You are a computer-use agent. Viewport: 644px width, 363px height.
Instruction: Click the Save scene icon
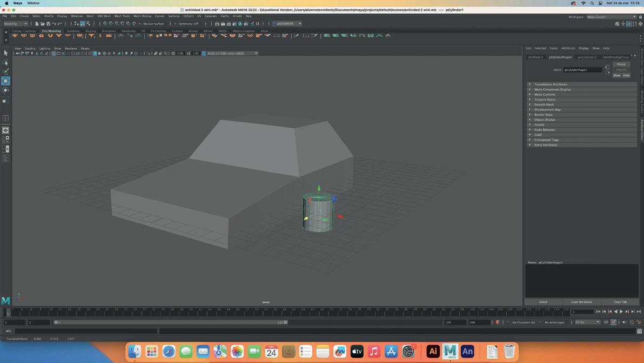coord(48,24)
